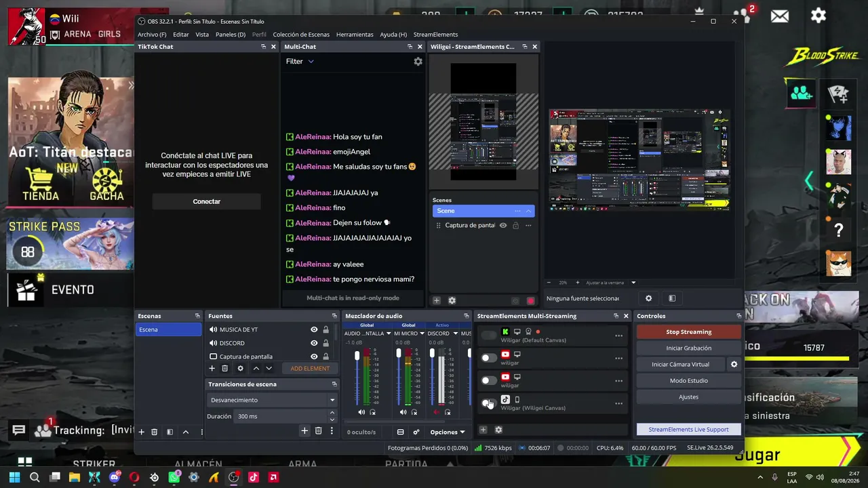Open MI MICRO channel dropdown arrow
Image resolution: width=868 pixels, height=488 pixels.
click(422, 333)
